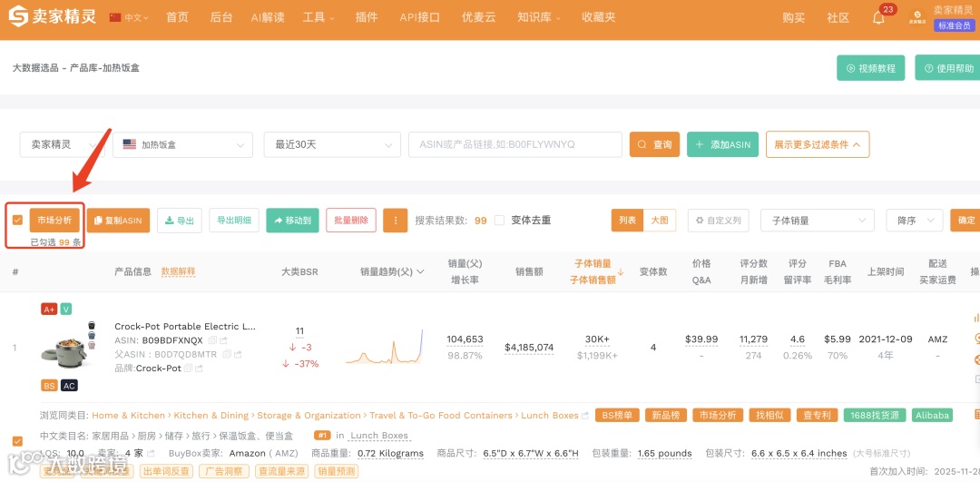Select the pink color variant thumbnail

tap(92, 345)
